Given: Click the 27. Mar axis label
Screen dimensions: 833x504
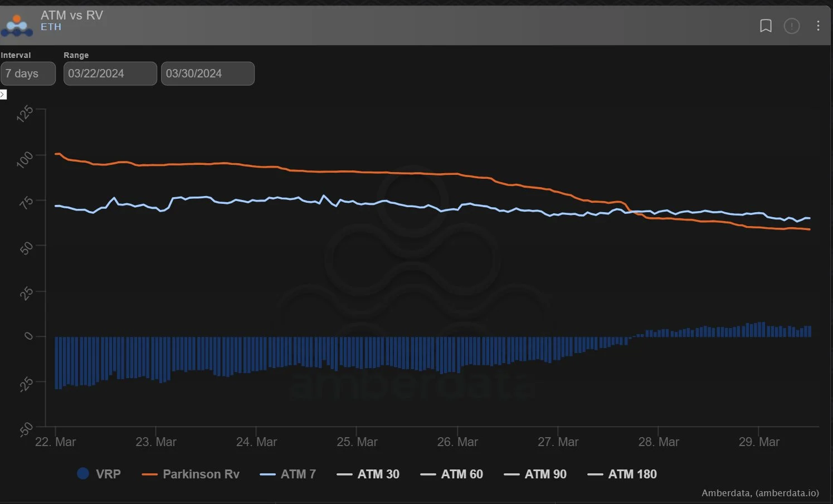Looking at the screenshot, I should tap(558, 442).
